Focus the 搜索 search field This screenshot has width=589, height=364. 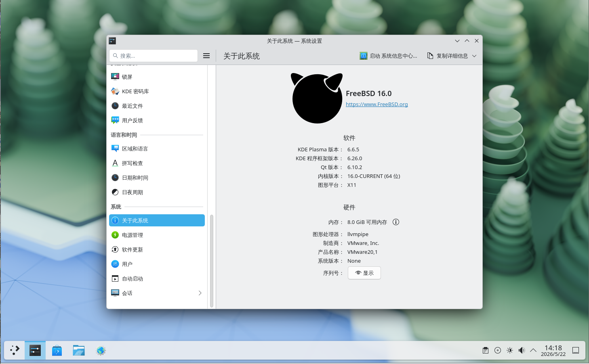(x=154, y=56)
